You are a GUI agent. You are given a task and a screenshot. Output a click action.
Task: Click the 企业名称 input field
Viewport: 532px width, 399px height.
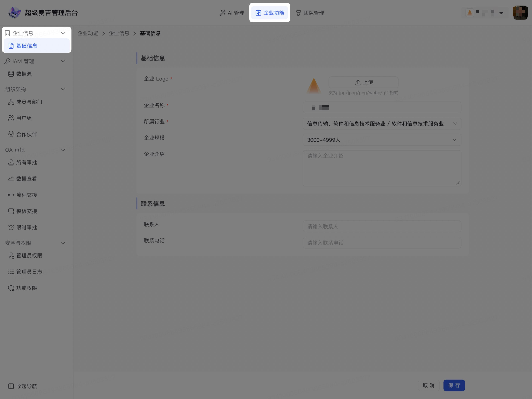(x=382, y=107)
